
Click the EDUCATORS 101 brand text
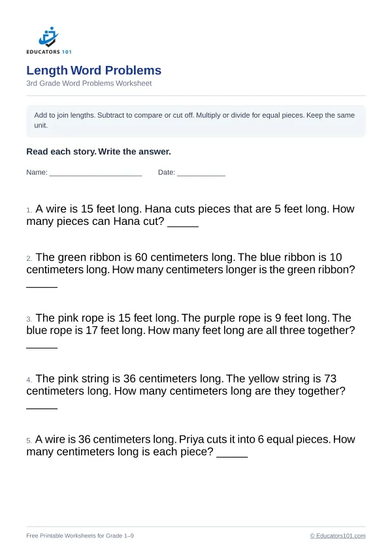tap(49, 52)
